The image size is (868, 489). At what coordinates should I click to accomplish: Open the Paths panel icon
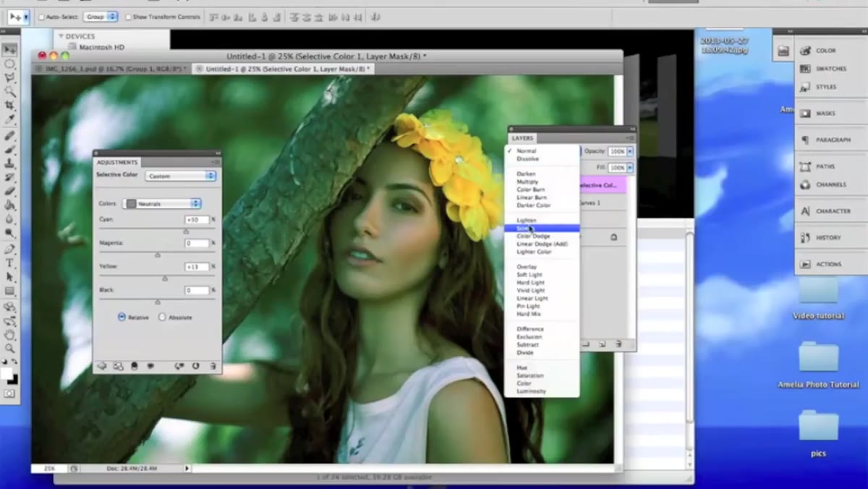coord(806,166)
